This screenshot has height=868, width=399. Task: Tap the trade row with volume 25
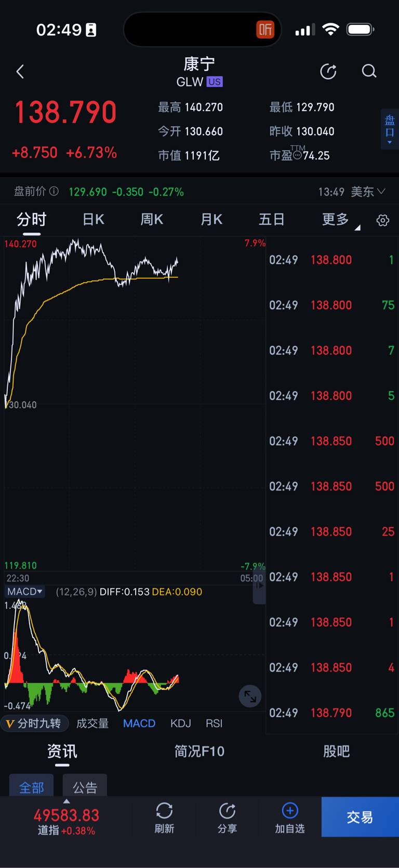point(332,532)
